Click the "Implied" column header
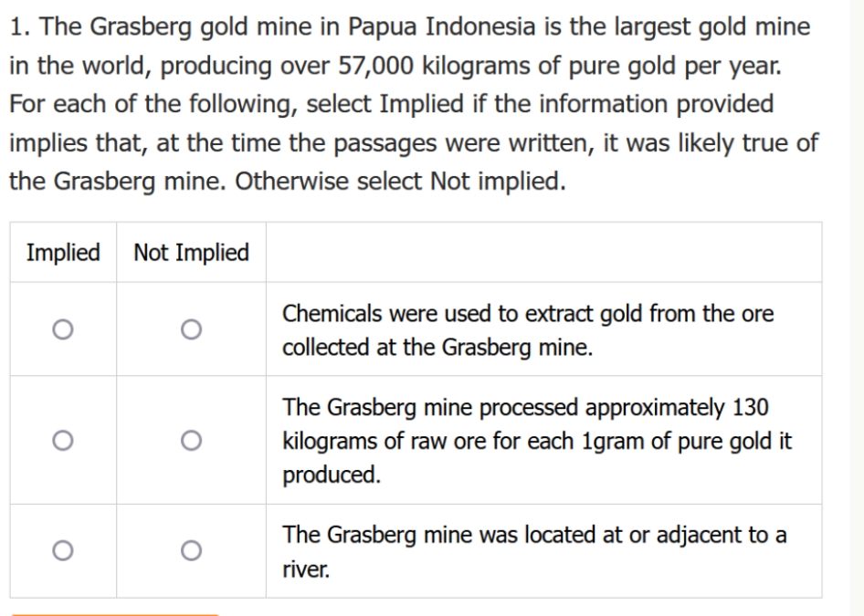The height and width of the screenshot is (616, 864). coord(63,253)
